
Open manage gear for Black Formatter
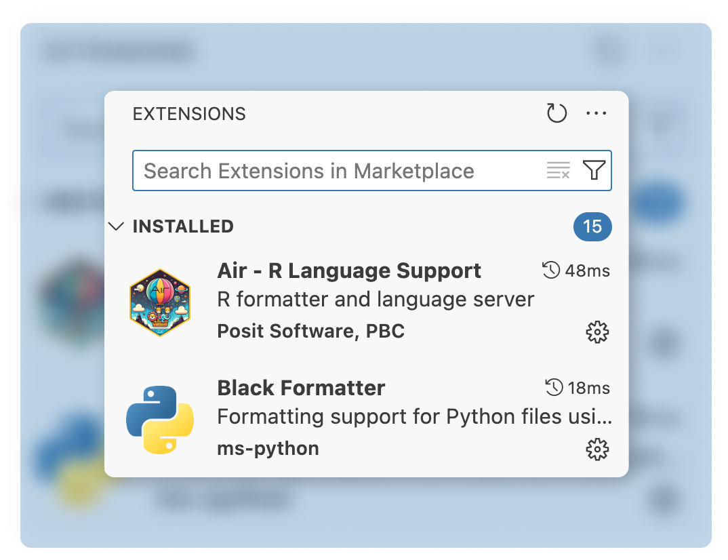597,449
